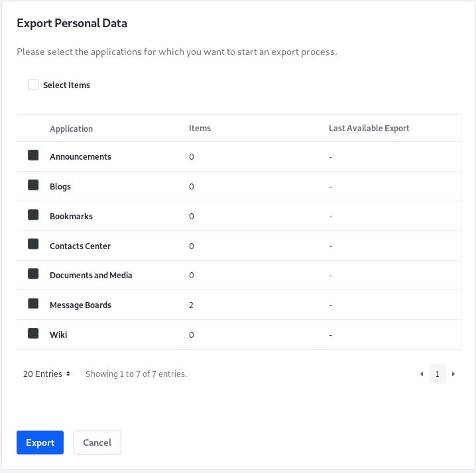Click the Last Available Export header
This screenshot has width=476, height=473.
click(369, 128)
